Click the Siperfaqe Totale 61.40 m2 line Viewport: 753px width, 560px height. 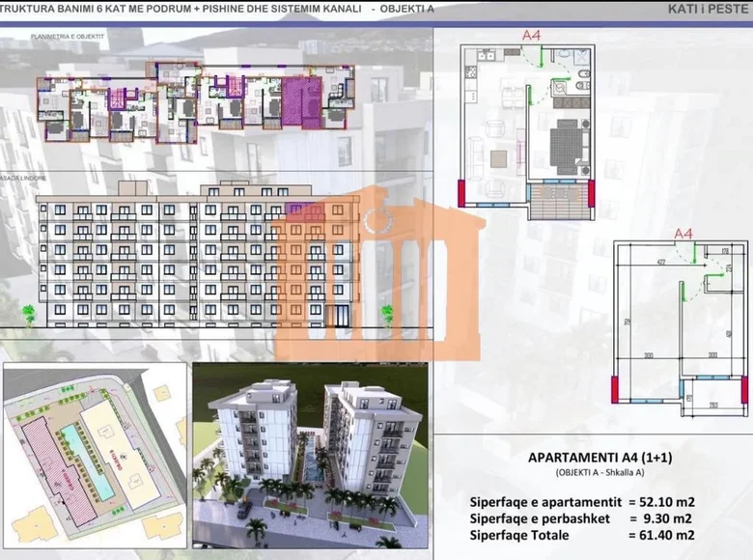coord(582,535)
